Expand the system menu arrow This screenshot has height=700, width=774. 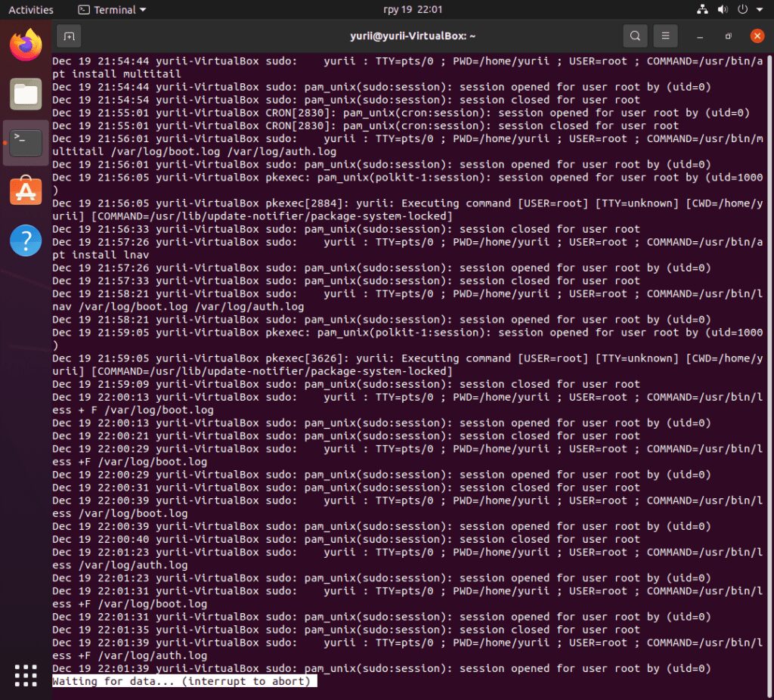pyautogui.click(x=760, y=10)
